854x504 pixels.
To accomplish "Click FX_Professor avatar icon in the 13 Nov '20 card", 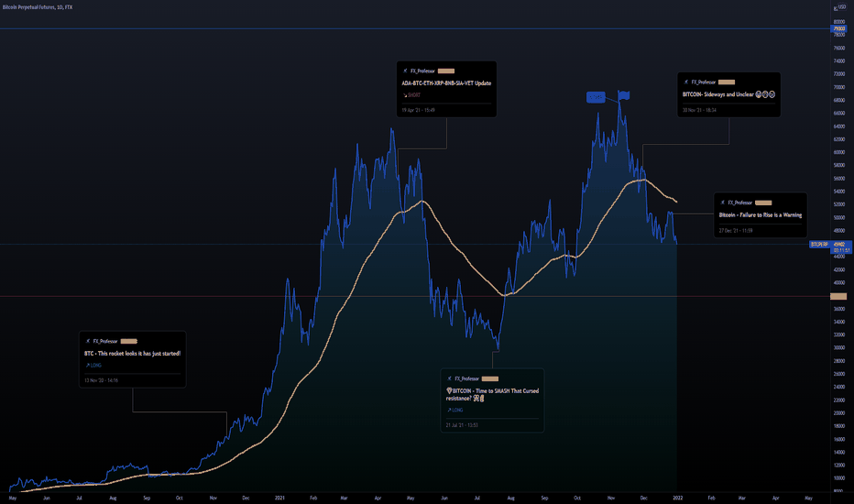I will pyautogui.click(x=88, y=341).
